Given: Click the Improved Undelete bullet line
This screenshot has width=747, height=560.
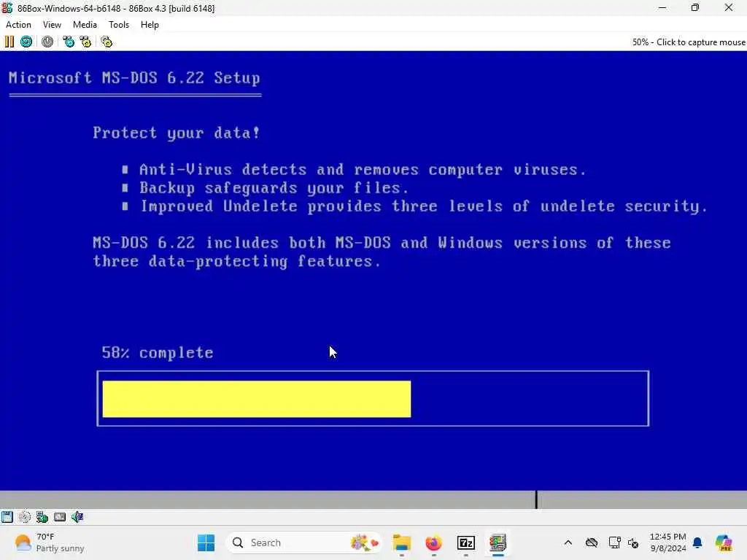Looking at the screenshot, I should 415,206.
